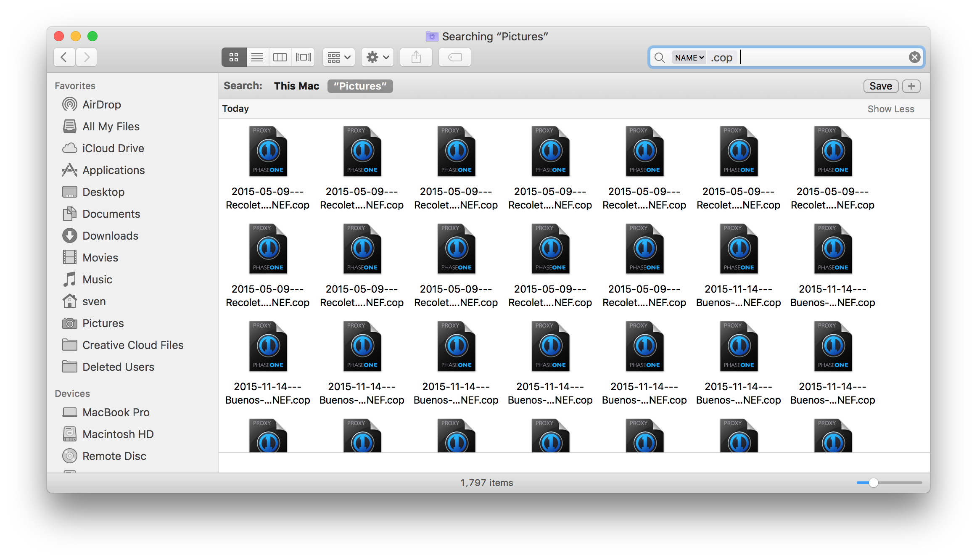Click the Save search button
Screen dimensions: 977x560
pyautogui.click(x=880, y=86)
